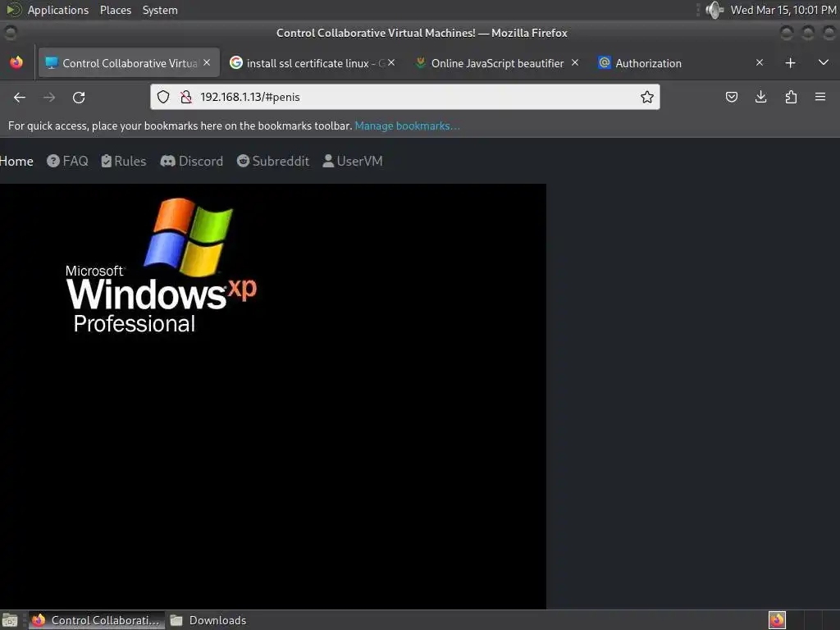Reload the current page
840x630 pixels.
point(79,97)
